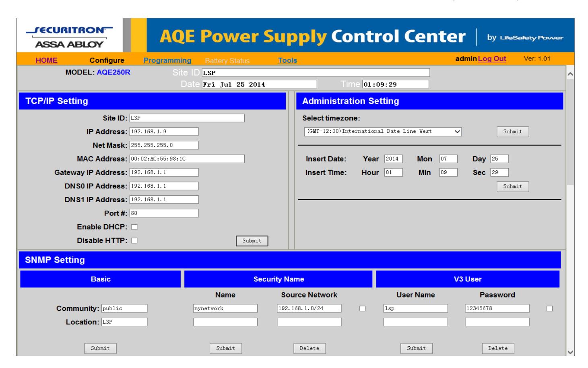
Task: Submit the selected timezone
Action: [x=513, y=132]
